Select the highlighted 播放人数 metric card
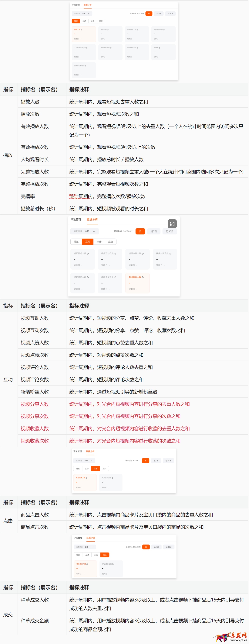Screen dimensions: 249x644 point(84,34)
